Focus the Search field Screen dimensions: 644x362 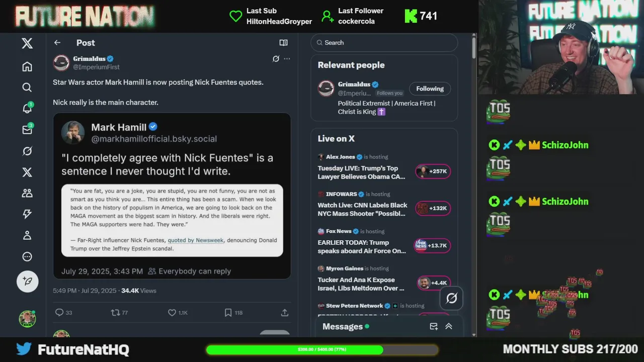[384, 43]
